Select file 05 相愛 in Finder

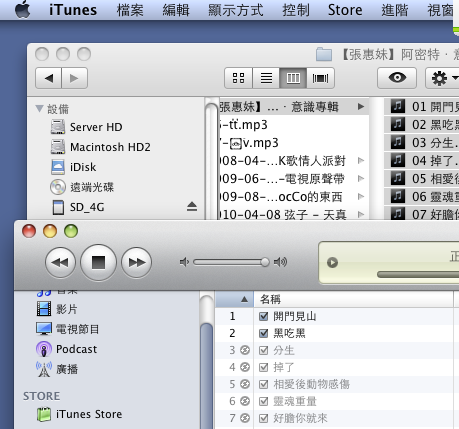pyautogui.click(x=422, y=179)
